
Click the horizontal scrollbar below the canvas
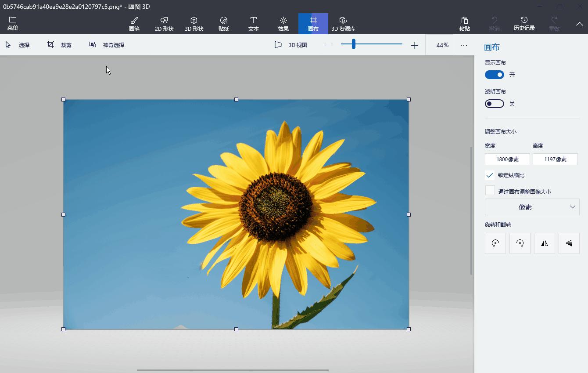233,370
